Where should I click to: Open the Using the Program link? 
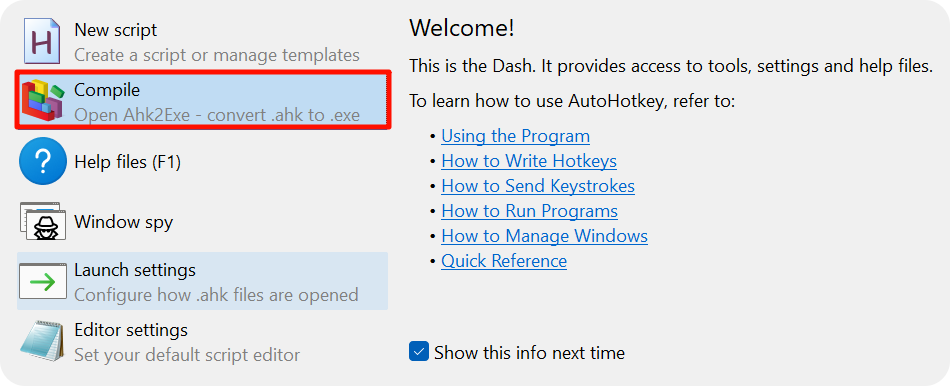[515, 136]
